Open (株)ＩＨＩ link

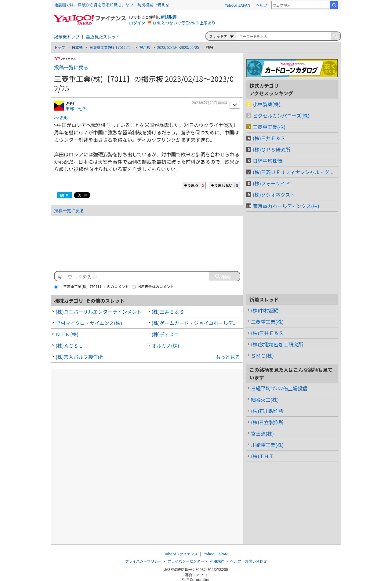(262, 456)
